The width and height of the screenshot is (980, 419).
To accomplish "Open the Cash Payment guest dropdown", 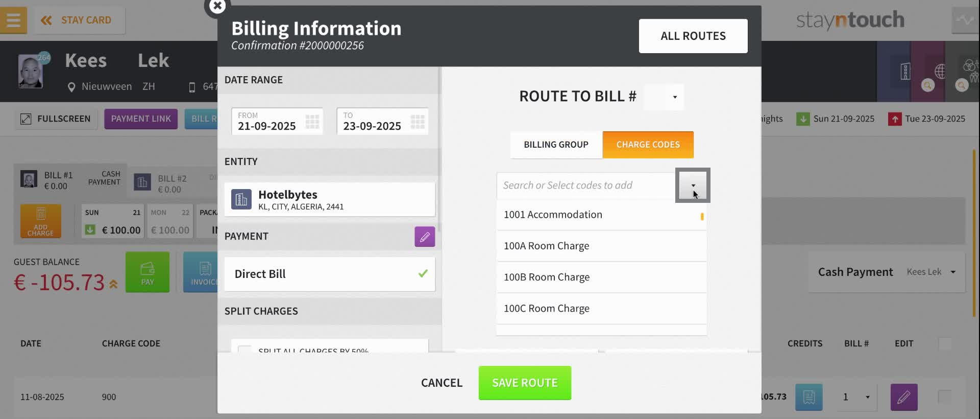I will tap(887, 272).
